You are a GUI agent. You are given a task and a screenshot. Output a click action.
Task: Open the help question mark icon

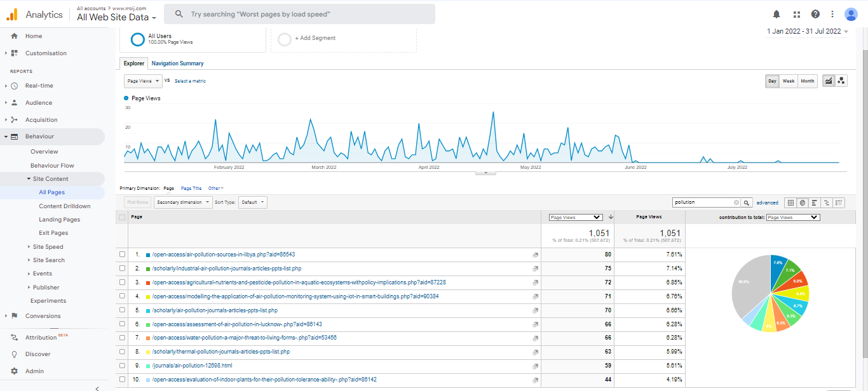(x=815, y=14)
